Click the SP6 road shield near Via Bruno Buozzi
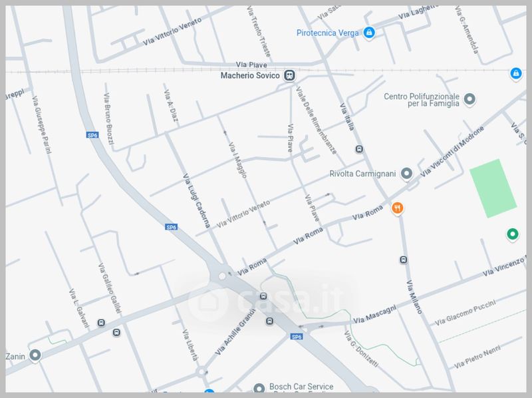Image resolution: width=532 pixels, height=398 pixels. coord(92,135)
